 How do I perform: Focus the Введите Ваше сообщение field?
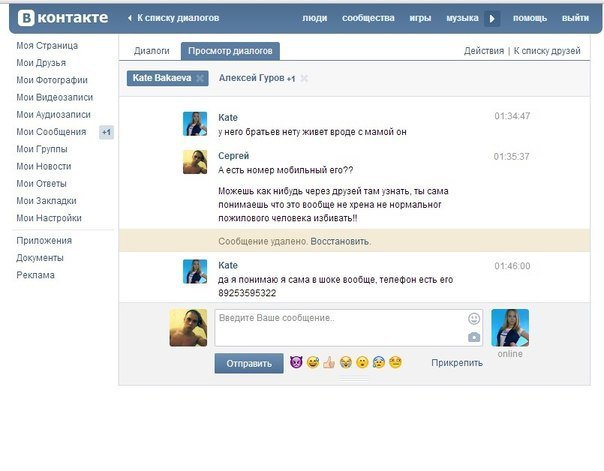(349, 328)
